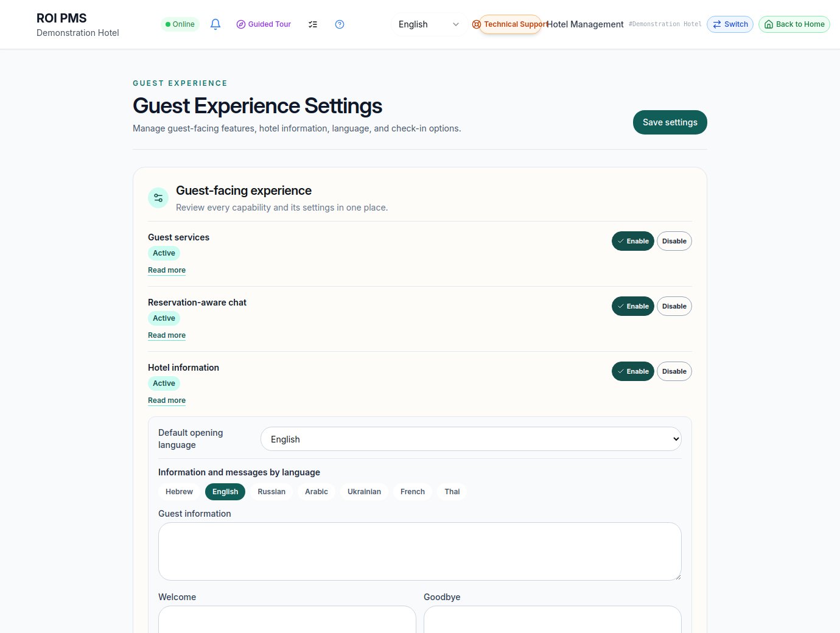Select the Ukrainian language tab
The width and height of the screenshot is (840, 633).
(x=364, y=492)
